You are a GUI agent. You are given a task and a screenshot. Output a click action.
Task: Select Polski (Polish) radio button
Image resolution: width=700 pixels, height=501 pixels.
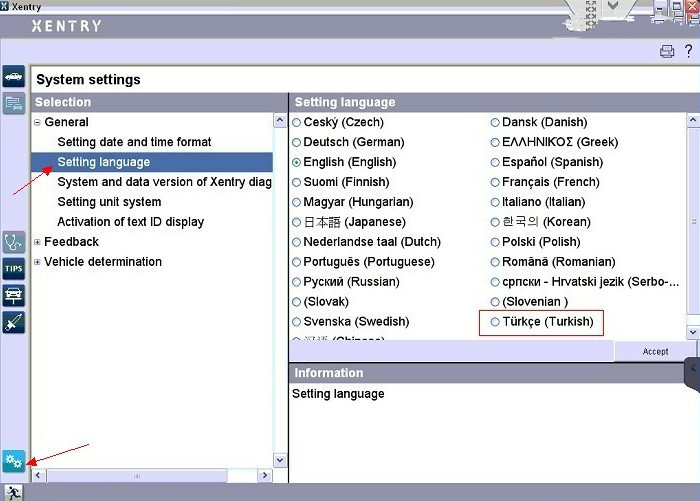pyautogui.click(x=495, y=242)
